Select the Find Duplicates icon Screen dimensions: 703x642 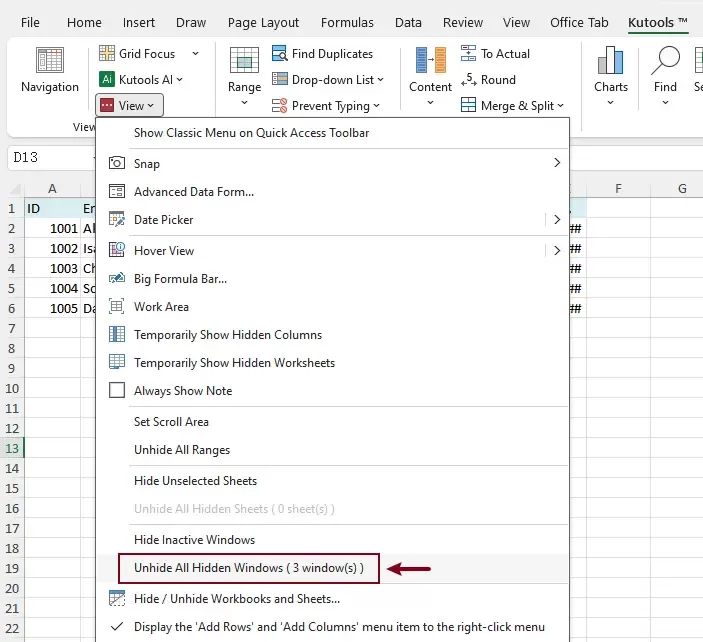280,53
